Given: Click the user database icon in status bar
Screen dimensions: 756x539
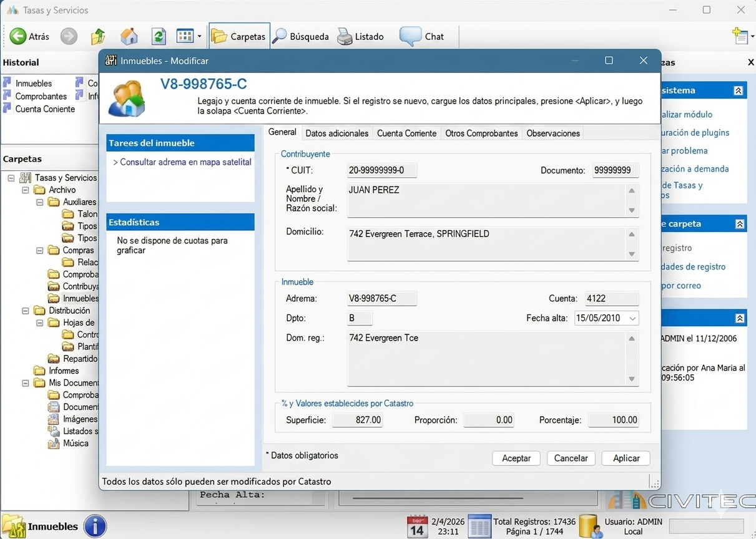Looking at the screenshot, I should pyautogui.click(x=591, y=527).
